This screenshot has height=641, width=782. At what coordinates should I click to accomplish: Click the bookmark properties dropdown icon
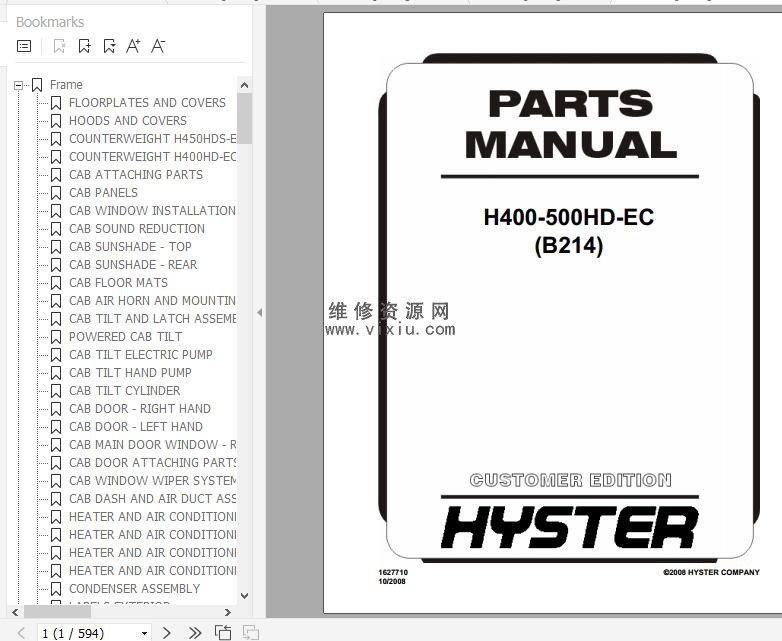(109, 46)
